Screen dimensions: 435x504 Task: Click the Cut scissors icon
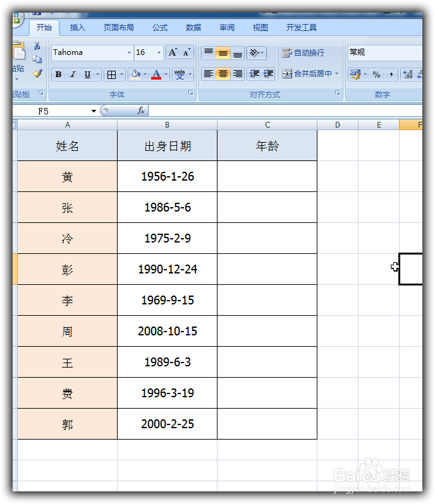coord(37,45)
